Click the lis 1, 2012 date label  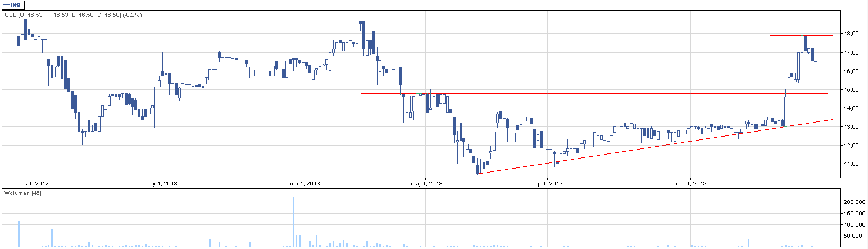(x=35, y=183)
